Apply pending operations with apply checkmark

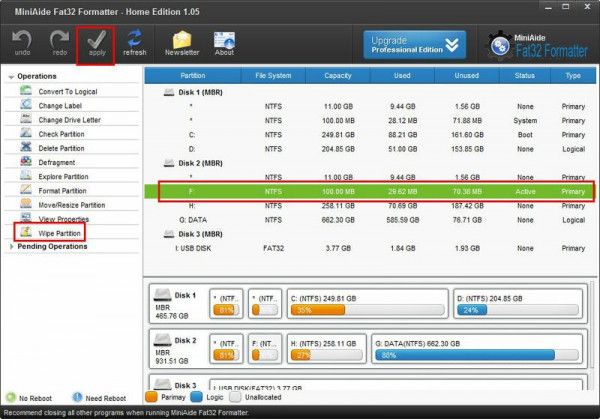[x=97, y=42]
